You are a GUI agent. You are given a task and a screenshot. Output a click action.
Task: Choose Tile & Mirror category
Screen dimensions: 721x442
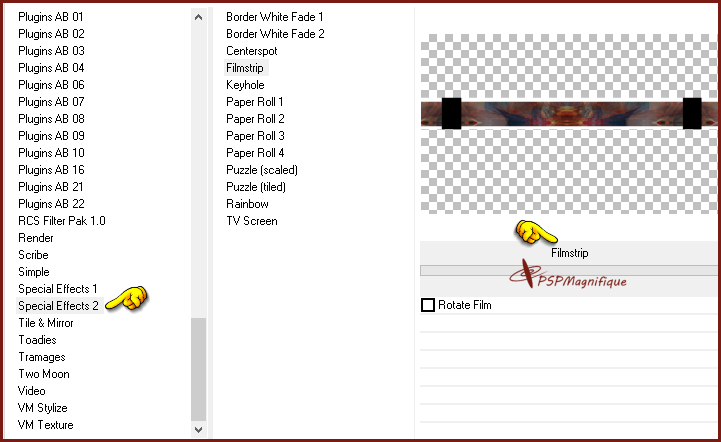pos(46,323)
